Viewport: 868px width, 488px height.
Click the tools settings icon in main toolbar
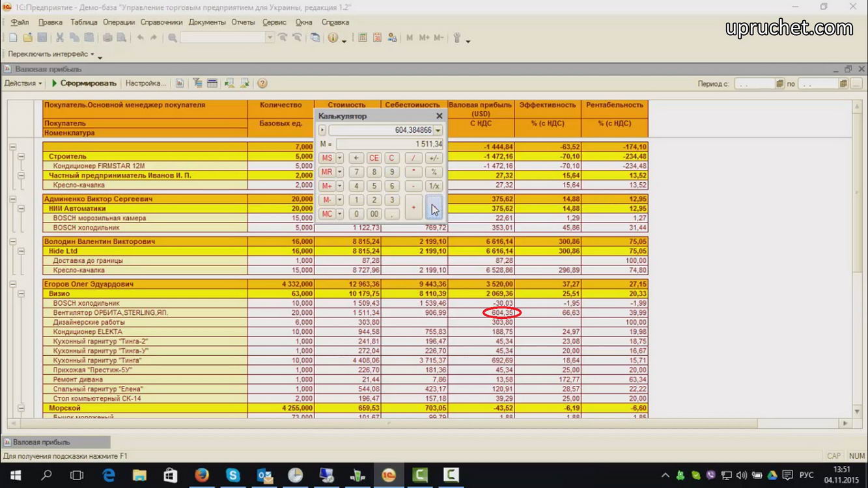[x=457, y=38]
